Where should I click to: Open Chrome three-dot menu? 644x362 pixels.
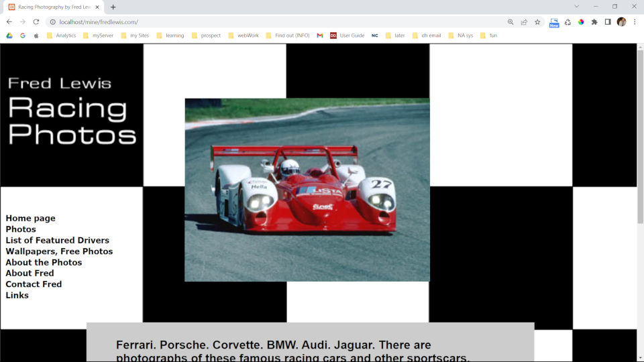[635, 22]
